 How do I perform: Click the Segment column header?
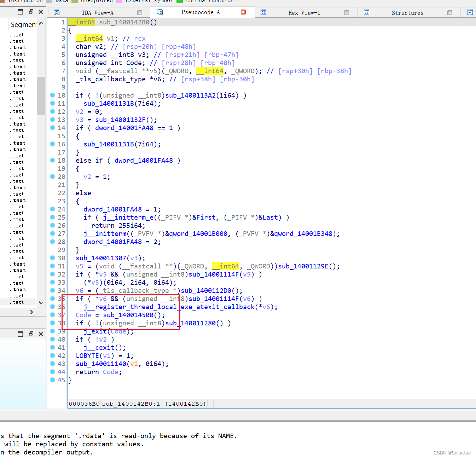pos(23,24)
